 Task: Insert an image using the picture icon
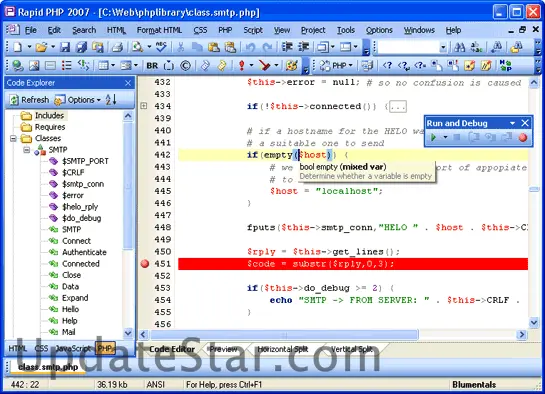(34, 65)
